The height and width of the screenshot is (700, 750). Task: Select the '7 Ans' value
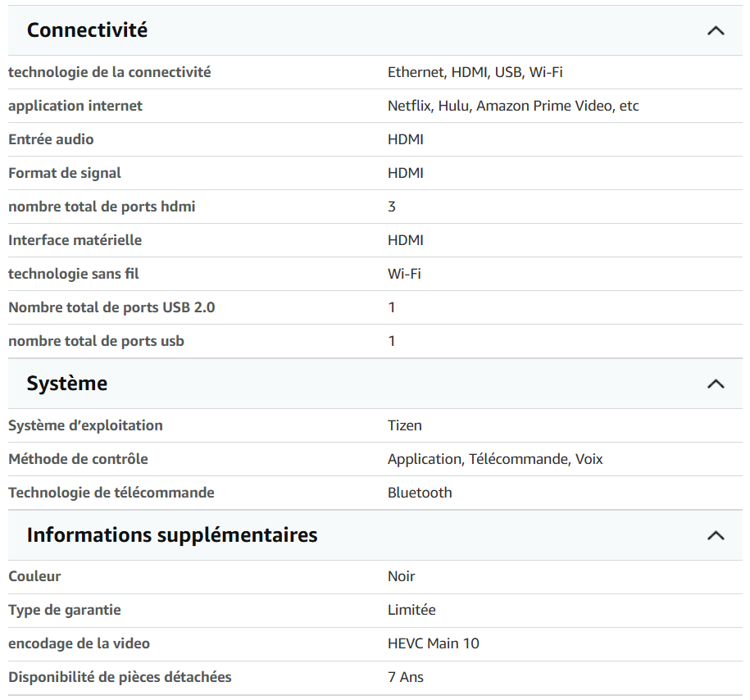tap(406, 677)
